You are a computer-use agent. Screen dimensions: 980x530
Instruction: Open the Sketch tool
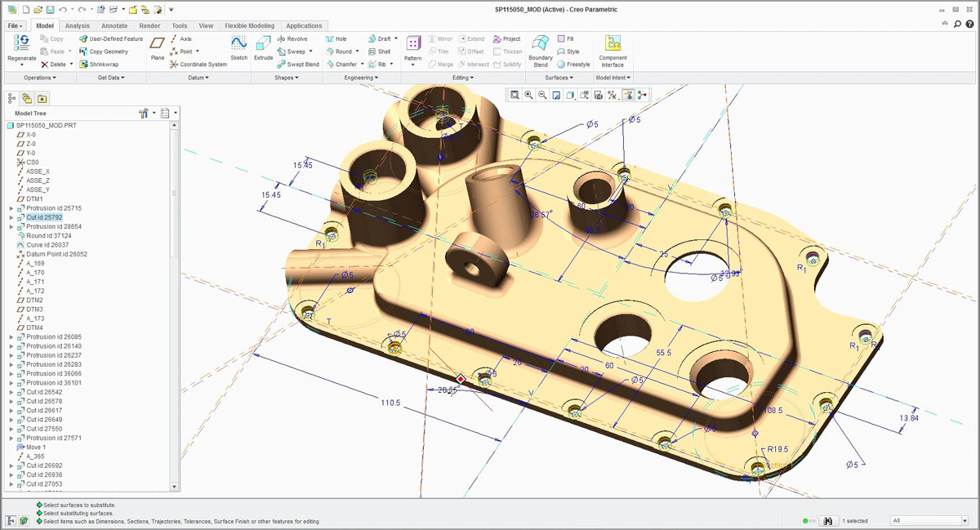pyautogui.click(x=238, y=48)
